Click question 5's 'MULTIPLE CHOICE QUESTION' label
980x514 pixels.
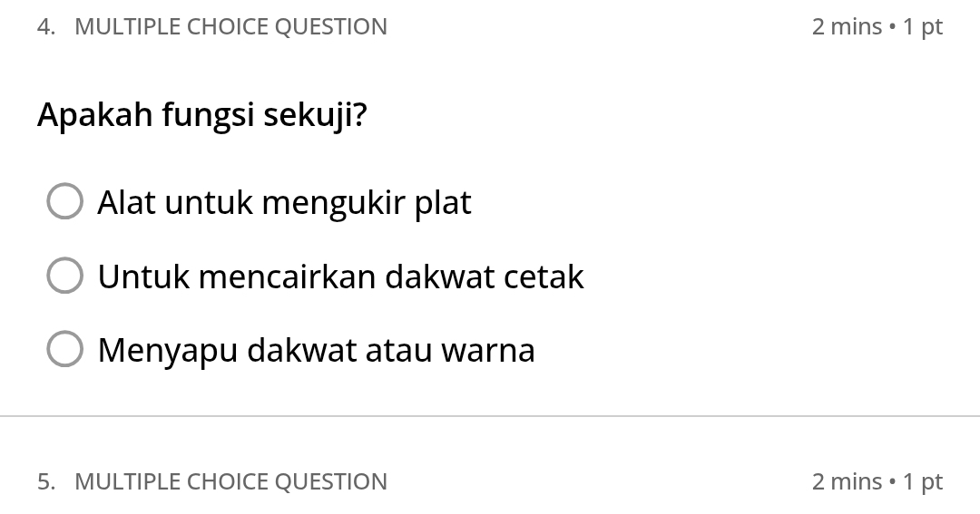coord(230,481)
